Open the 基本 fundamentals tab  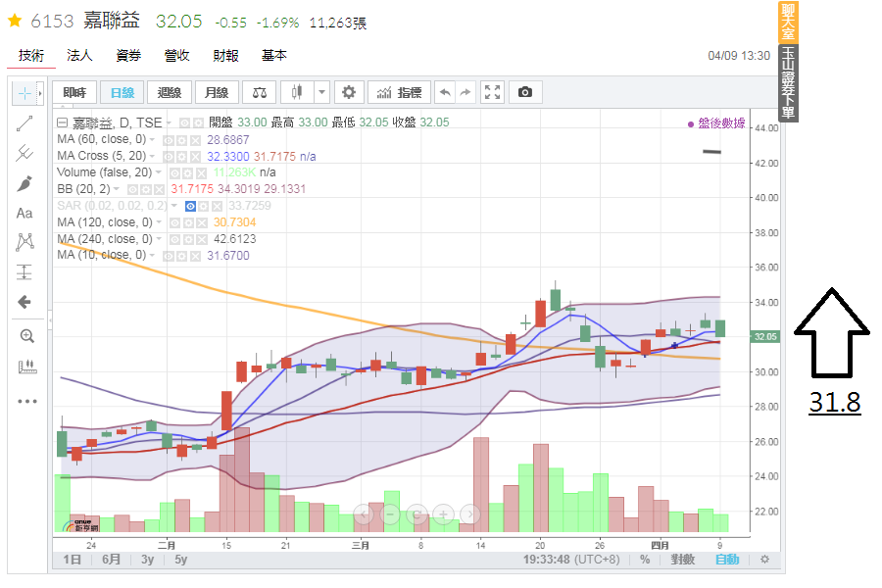[x=274, y=55]
